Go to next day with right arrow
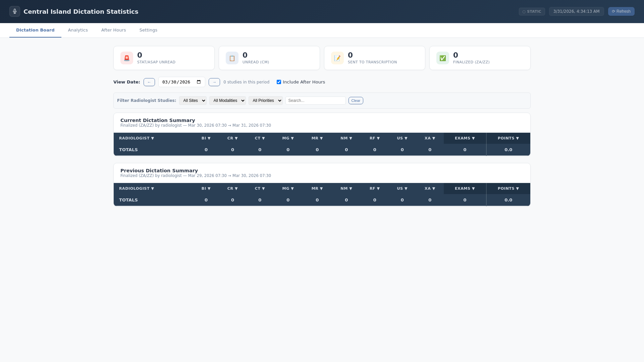 (214, 82)
